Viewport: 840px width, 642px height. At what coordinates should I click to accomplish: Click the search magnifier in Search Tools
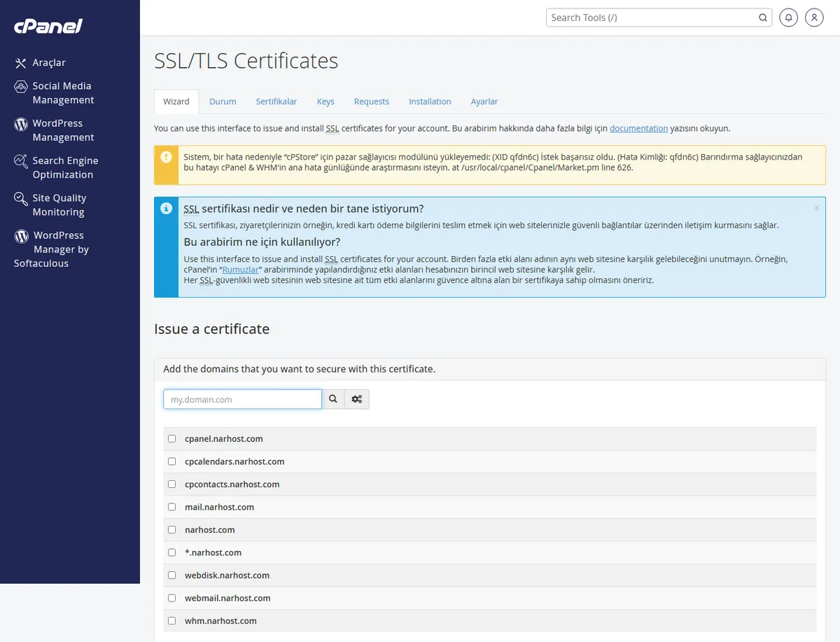[762, 18]
